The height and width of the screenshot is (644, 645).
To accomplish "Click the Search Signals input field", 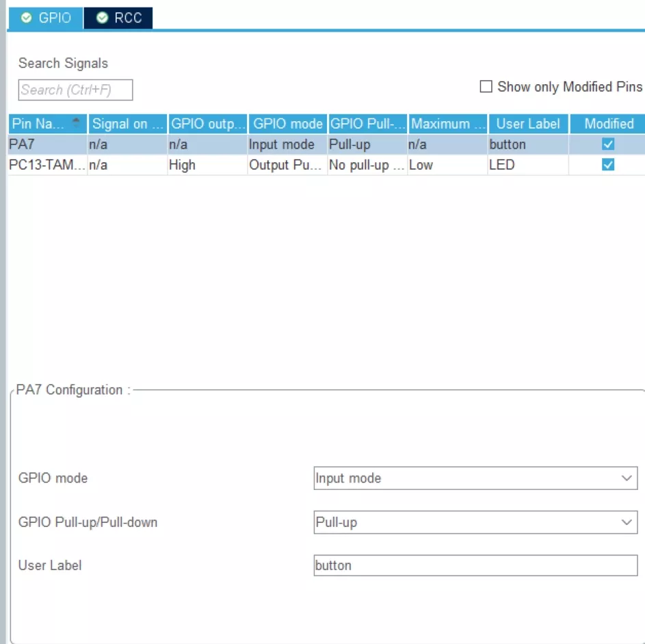I will click(x=75, y=90).
